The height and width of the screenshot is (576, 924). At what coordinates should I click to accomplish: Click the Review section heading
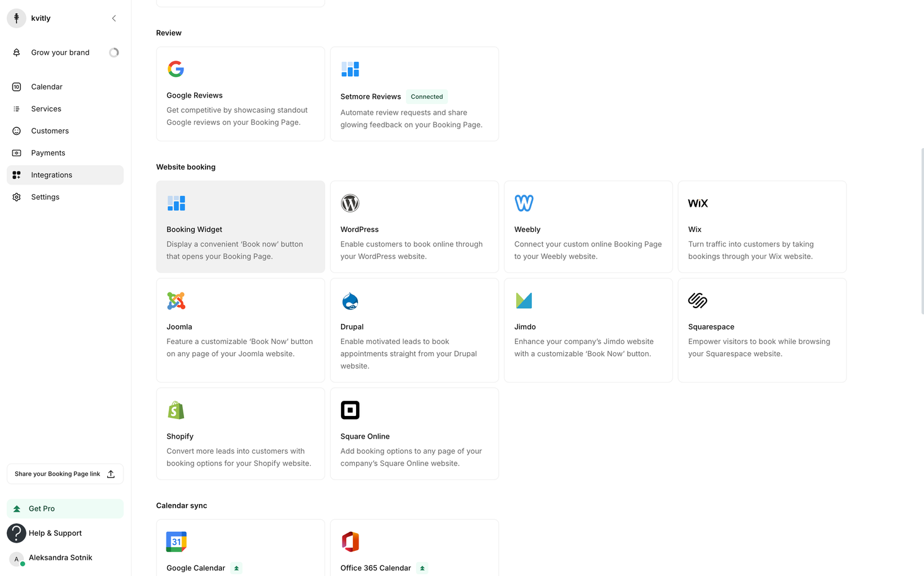(169, 33)
